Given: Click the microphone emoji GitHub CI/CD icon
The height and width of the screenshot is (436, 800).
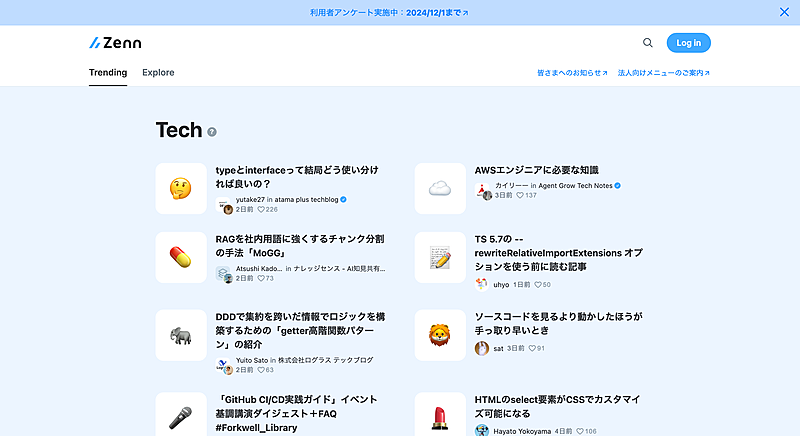Looking at the screenshot, I should [x=181, y=416].
